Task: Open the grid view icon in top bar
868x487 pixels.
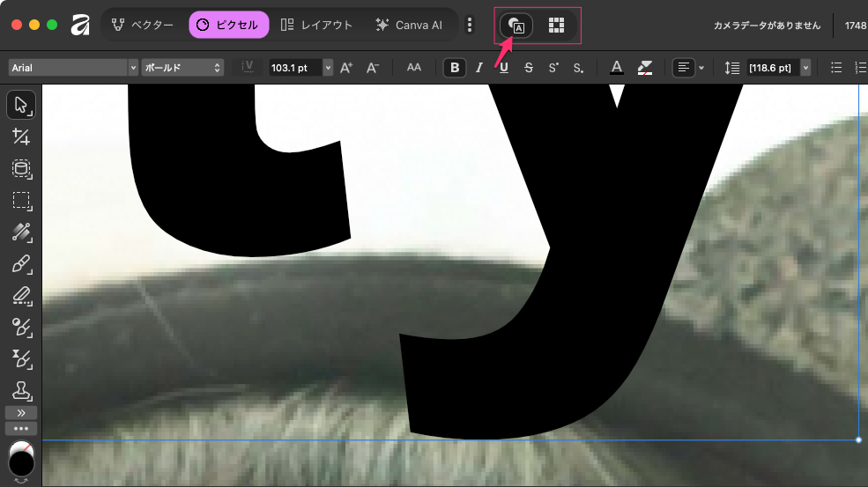Action: (x=556, y=26)
